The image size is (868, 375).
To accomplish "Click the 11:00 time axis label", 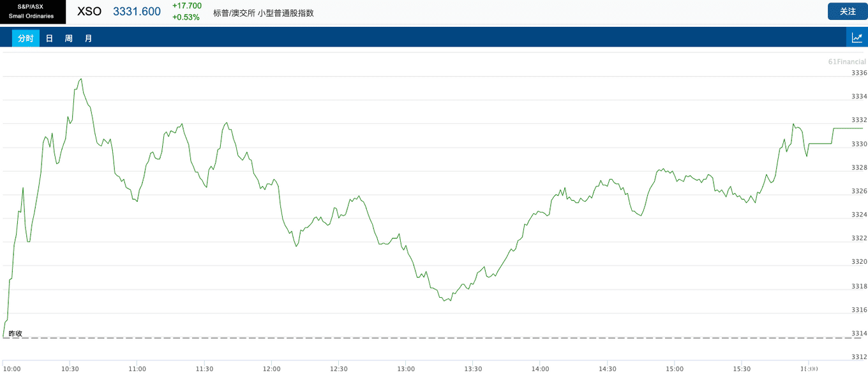I will pos(137,369).
